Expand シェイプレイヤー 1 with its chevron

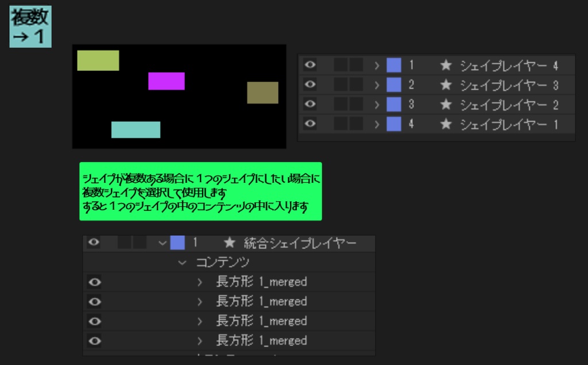tap(377, 124)
